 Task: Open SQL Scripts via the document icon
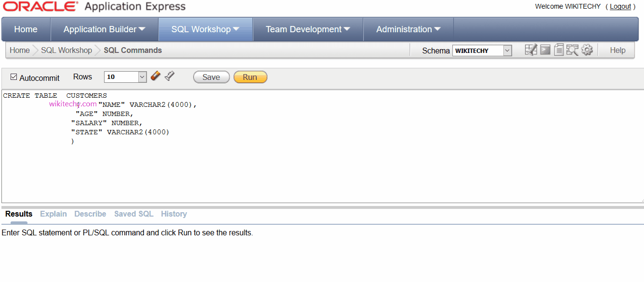point(559,50)
